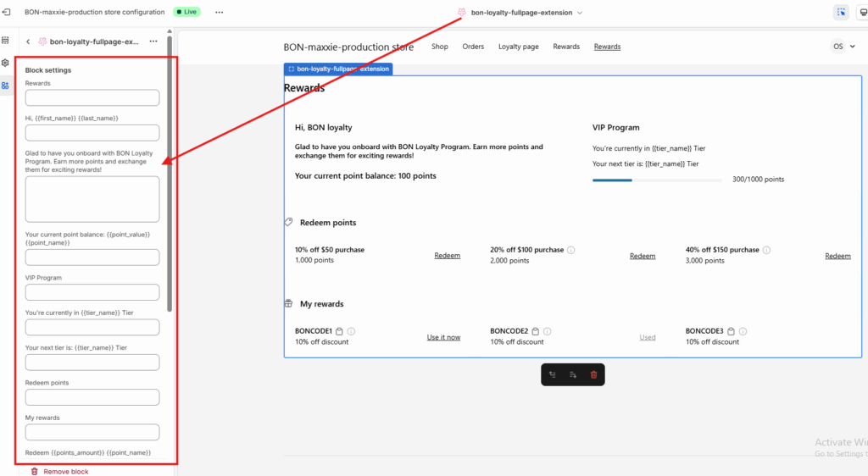Viewport: 868px width, 476px height.
Task: Move block up in floating toolbar
Action: (x=553, y=375)
